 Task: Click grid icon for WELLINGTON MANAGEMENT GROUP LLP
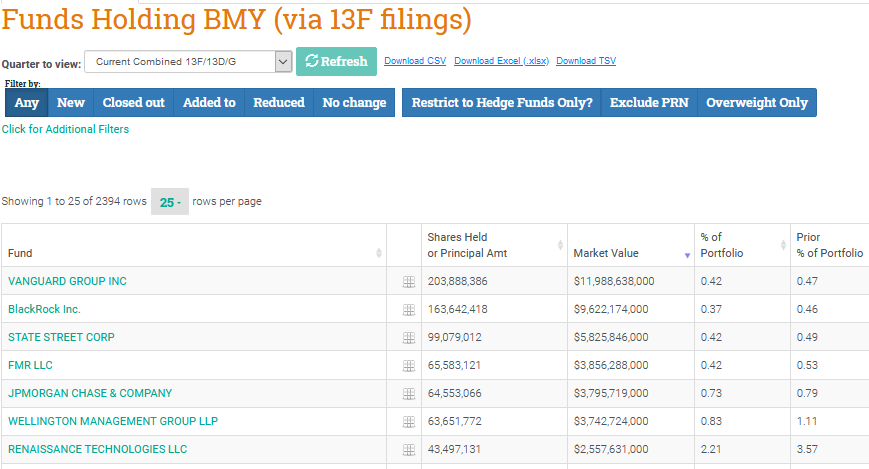coord(408,422)
